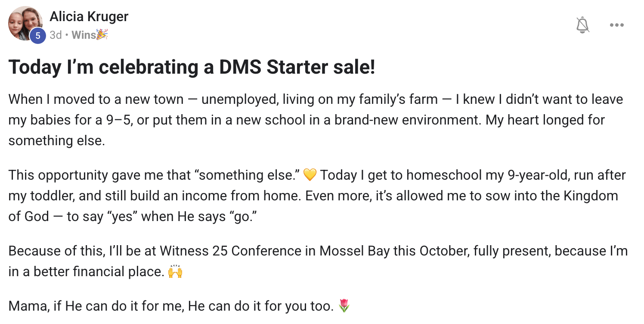This screenshot has height=324, width=644.
Task: Open the three-dot more options menu
Action: (x=616, y=25)
